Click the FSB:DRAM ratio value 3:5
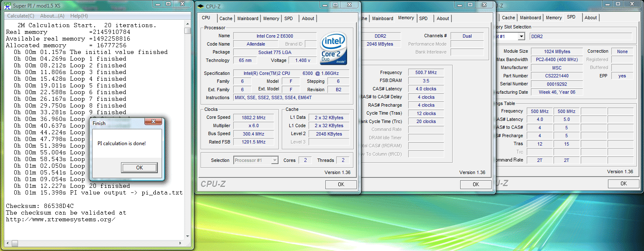The width and height of the screenshot is (644, 251). pyautogui.click(x=426, y=81)
